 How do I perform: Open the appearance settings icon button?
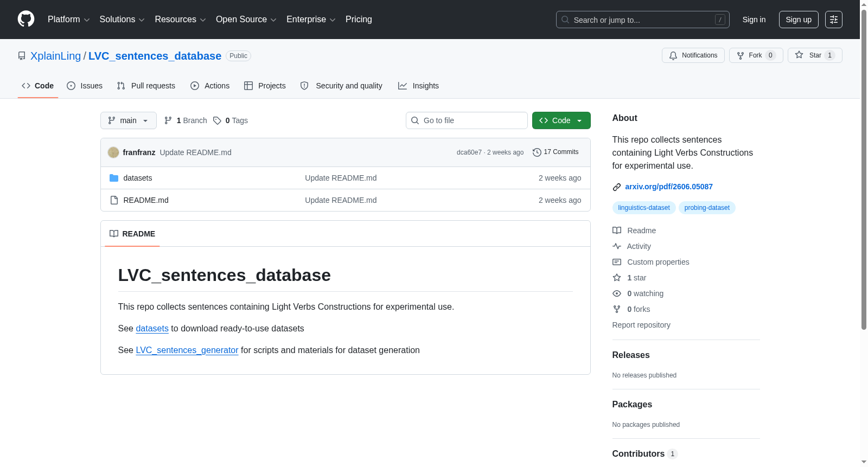834,20
